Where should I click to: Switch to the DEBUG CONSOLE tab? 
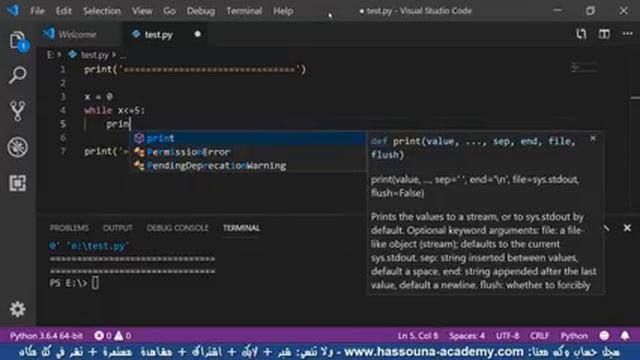coord(178,228)
